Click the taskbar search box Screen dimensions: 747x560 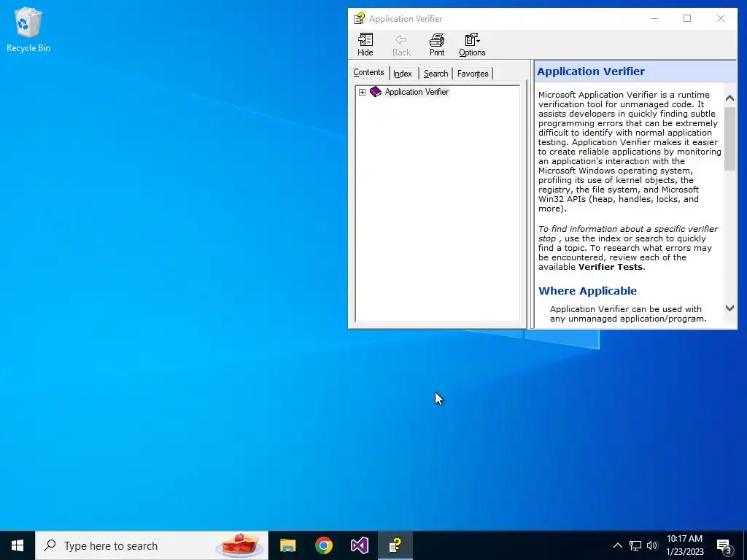[x=152, y=545]
